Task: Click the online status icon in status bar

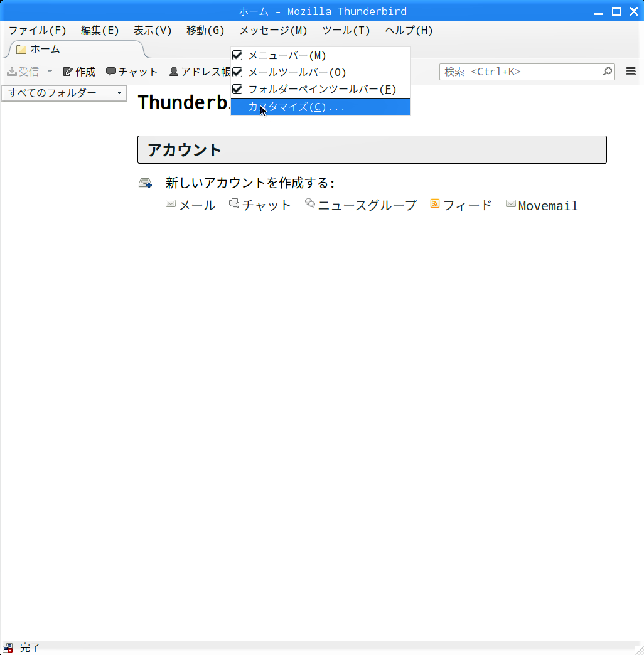Action: (8, 648)
